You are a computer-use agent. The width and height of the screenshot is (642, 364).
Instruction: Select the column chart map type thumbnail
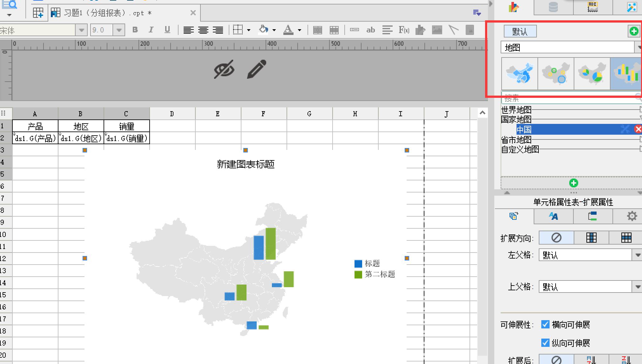[625, 74]
